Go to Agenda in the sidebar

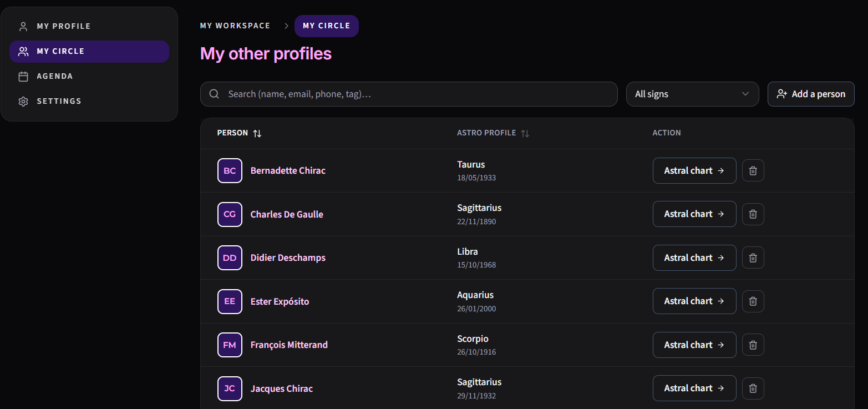tap(89, 76)
